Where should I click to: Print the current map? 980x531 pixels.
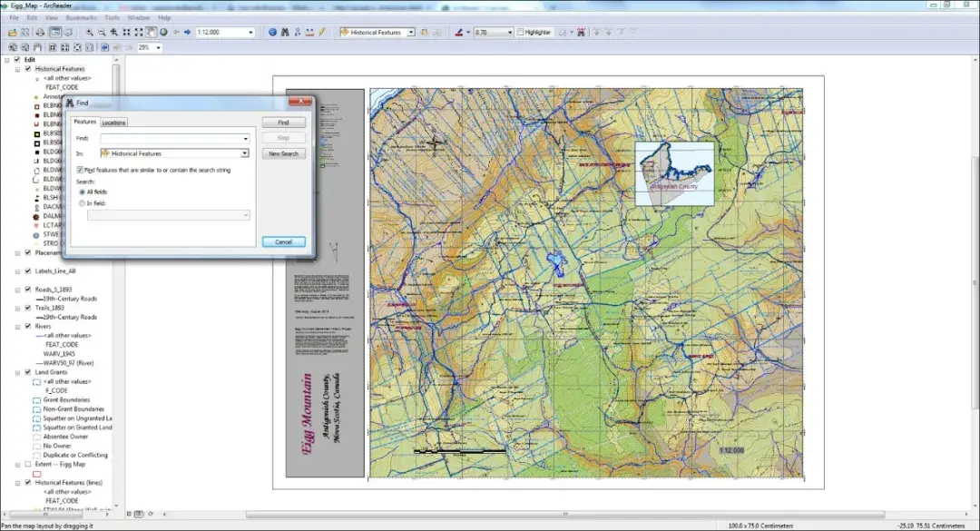click(40, 31)
